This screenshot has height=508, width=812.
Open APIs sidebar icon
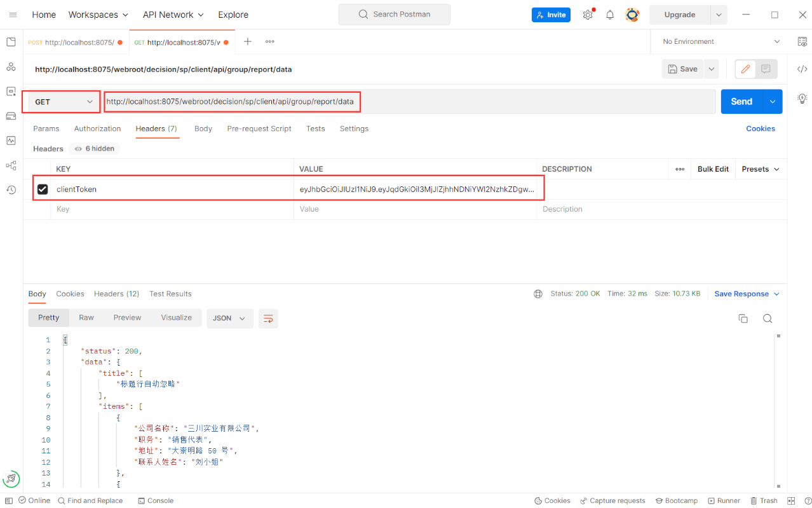(11, 67)
